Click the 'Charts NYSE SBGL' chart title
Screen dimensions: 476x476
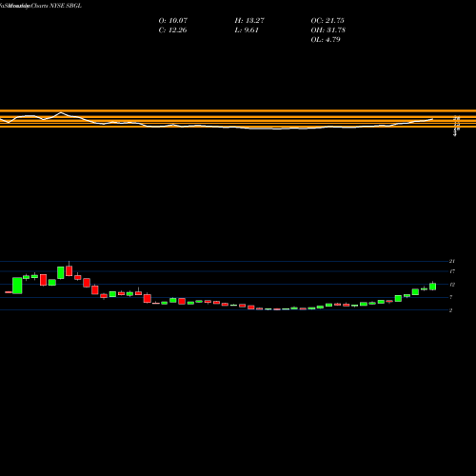click(56, 6)
